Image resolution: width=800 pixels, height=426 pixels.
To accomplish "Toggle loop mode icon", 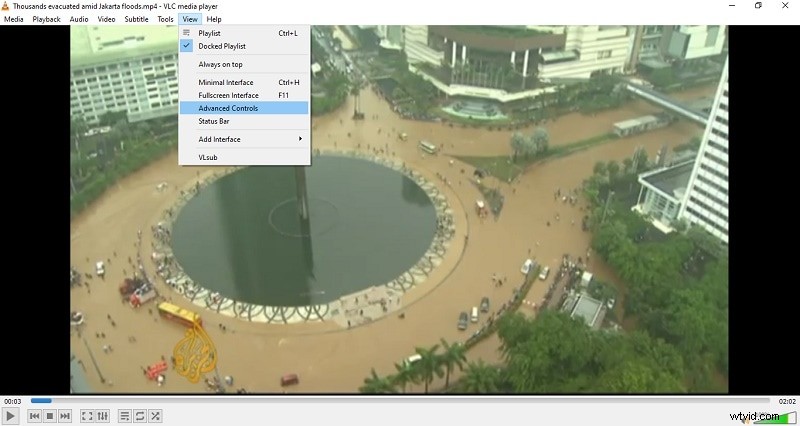I will [x=140, y=416].
